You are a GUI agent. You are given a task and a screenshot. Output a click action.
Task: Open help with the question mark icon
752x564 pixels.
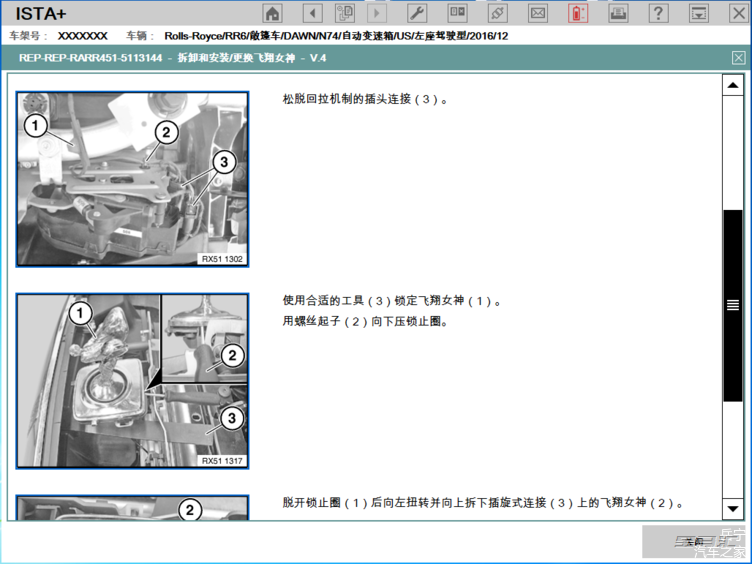[658, 13]
